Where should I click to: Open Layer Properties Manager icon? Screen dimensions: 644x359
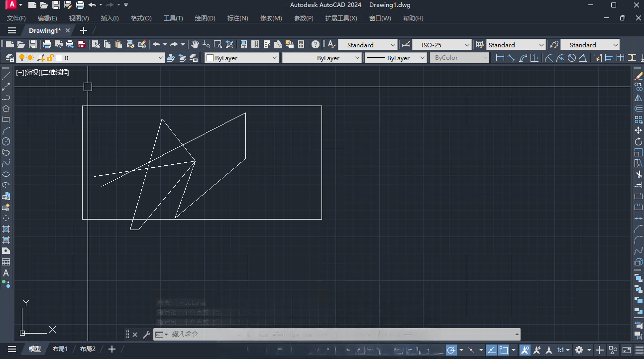(10, 58)
